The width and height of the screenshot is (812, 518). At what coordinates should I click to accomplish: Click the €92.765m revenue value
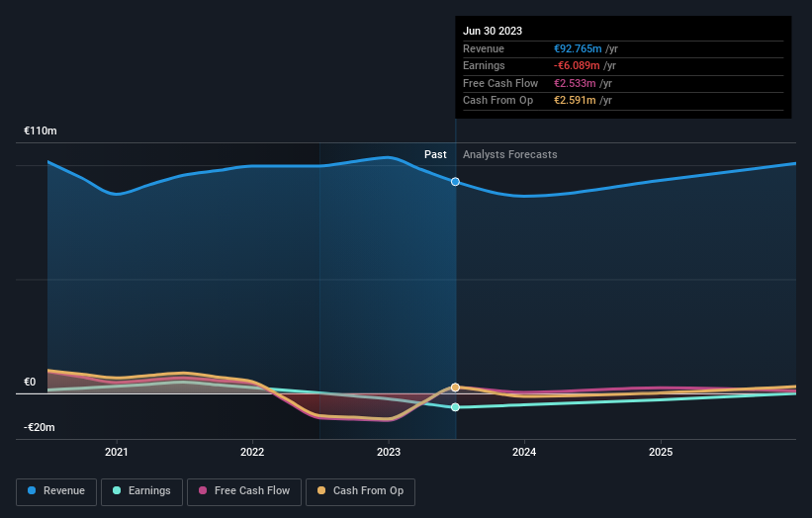pos(578,48)
